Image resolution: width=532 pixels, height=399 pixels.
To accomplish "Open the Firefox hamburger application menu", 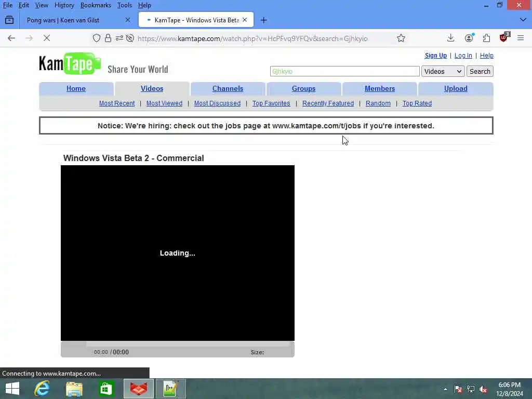I will [x=521, y=38].
